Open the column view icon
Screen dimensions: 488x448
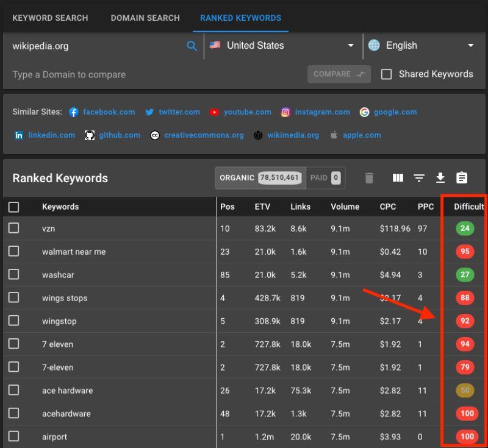[398, 178]
